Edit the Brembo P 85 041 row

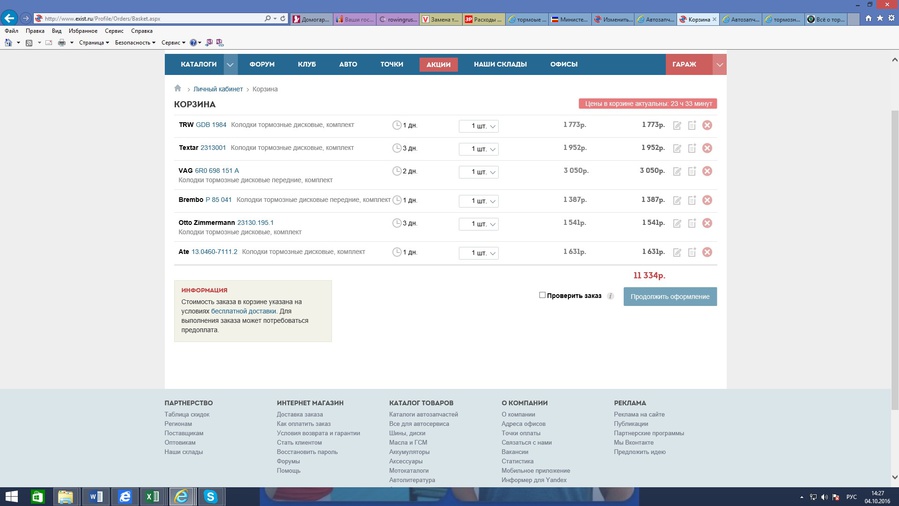pos(677,201)
